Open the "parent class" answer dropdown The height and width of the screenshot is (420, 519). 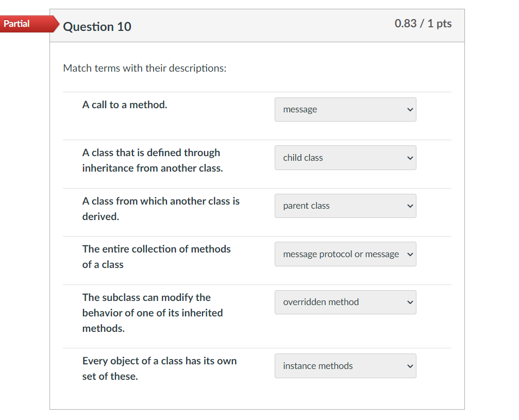[x=345, y=206]
